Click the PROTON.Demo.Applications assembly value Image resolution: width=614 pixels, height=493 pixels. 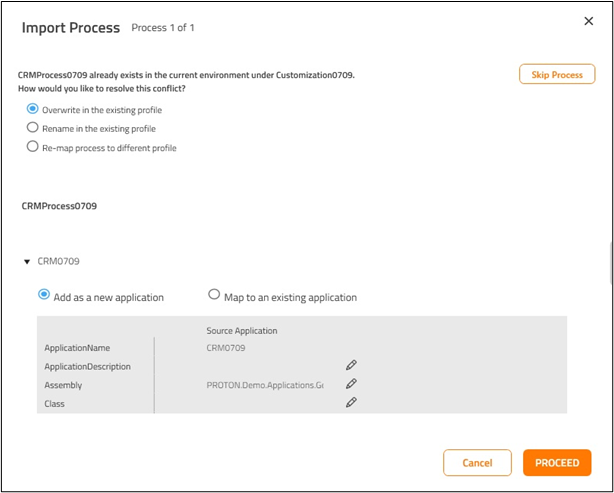[x=265, y=385]
